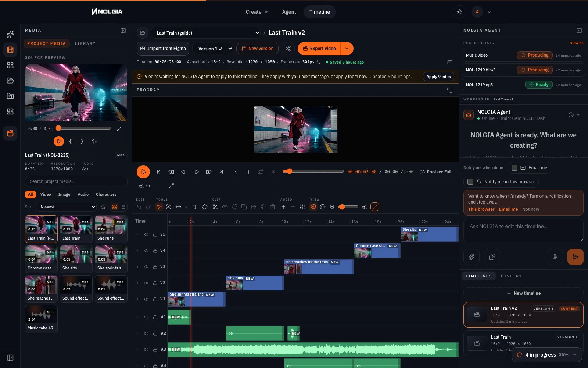Open the project folder icon beside title
Viewport: 588px width, 368px height.
[x=143, y=33]
